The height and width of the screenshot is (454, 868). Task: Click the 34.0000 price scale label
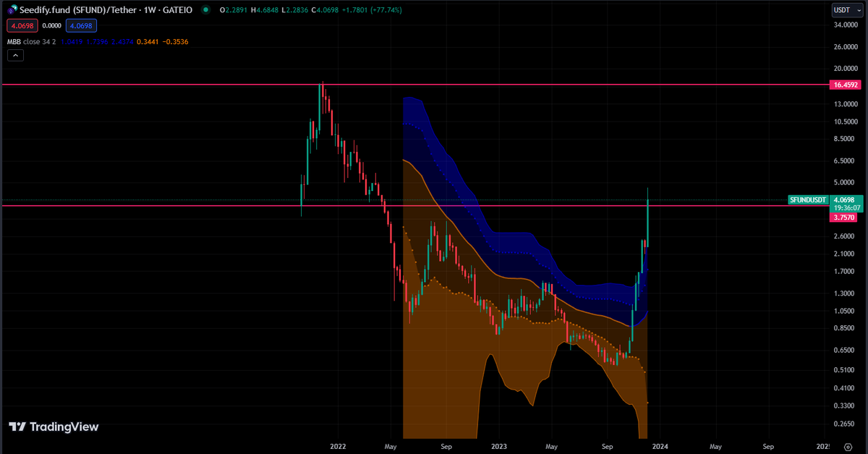click(x=846, y=26)
